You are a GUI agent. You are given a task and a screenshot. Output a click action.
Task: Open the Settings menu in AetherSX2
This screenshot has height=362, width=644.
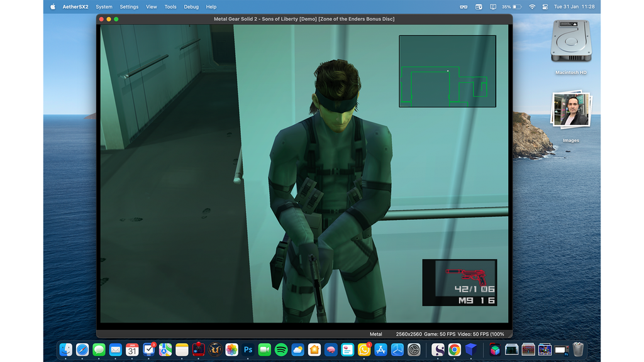coord(129,6)
